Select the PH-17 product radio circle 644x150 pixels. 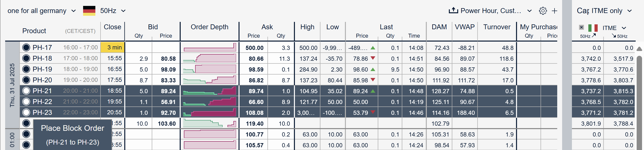click(26, 47)
